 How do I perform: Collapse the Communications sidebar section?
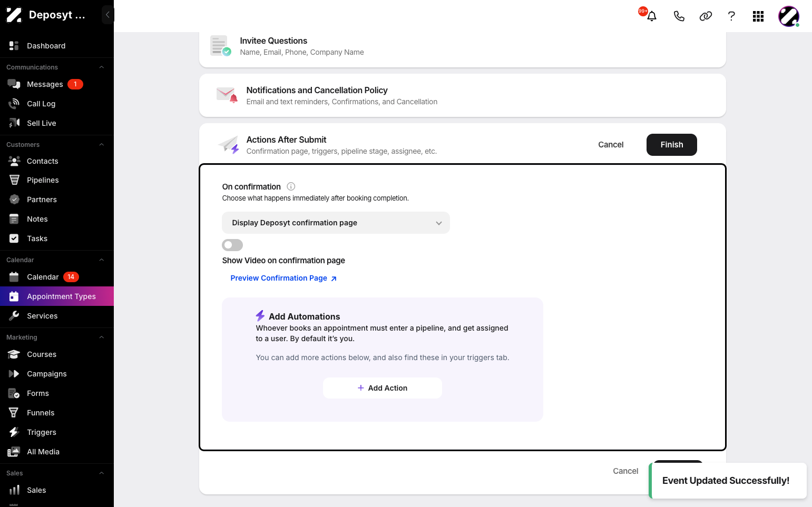click(x=102, y=67)
